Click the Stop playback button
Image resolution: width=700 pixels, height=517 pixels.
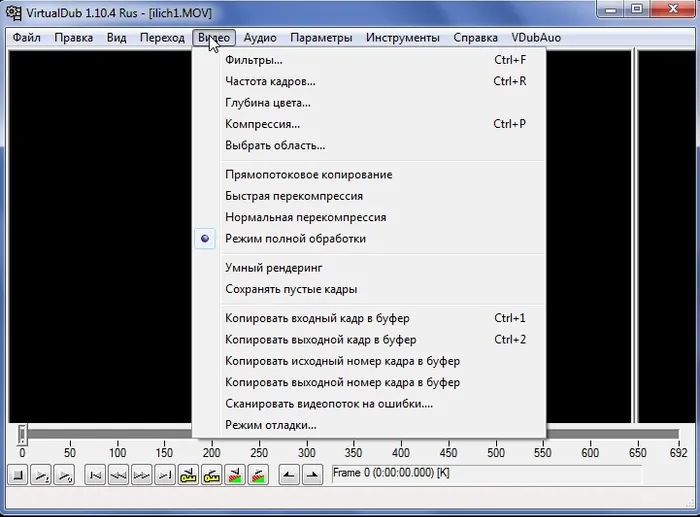18,475
